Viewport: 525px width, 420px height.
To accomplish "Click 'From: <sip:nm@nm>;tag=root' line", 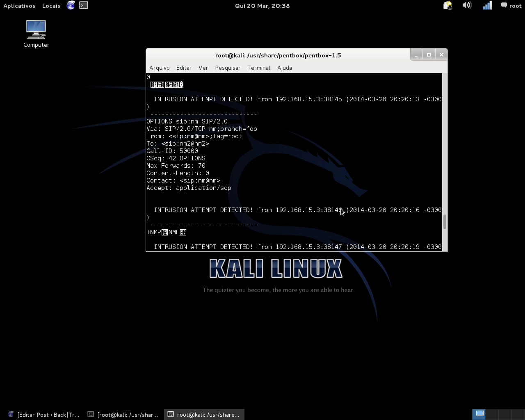I will (x=194, y=136).
